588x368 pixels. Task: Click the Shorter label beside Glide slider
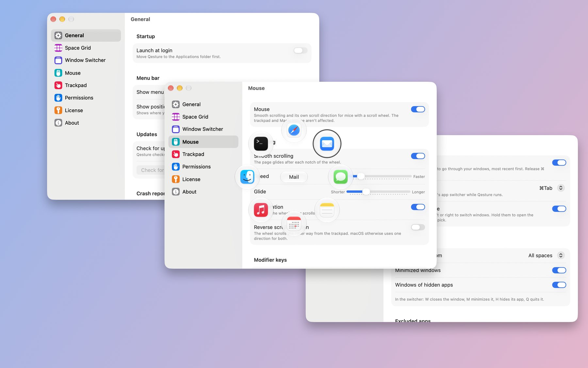click(338, 192)
